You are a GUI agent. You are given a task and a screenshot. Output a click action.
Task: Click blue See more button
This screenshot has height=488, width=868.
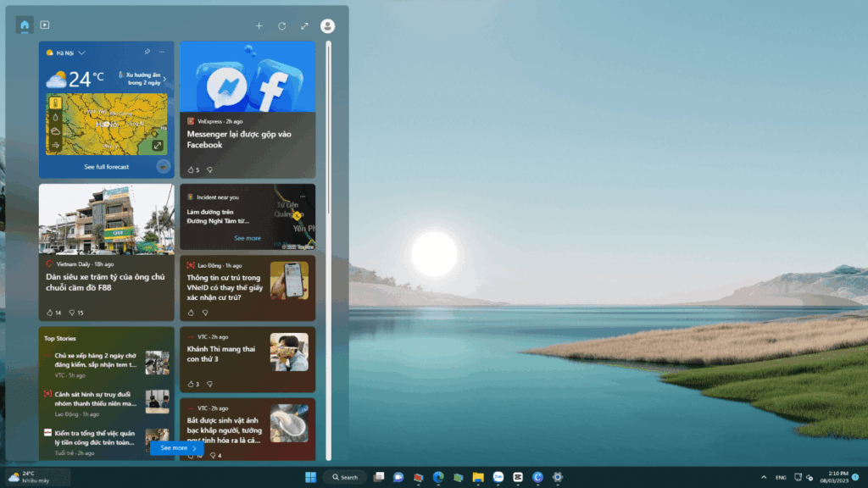pos(177,448)
